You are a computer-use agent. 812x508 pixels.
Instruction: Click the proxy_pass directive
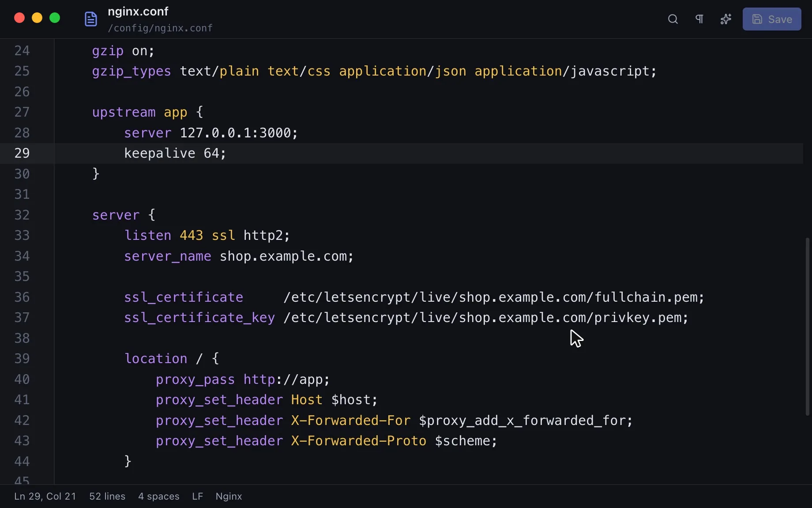[195, 379]
